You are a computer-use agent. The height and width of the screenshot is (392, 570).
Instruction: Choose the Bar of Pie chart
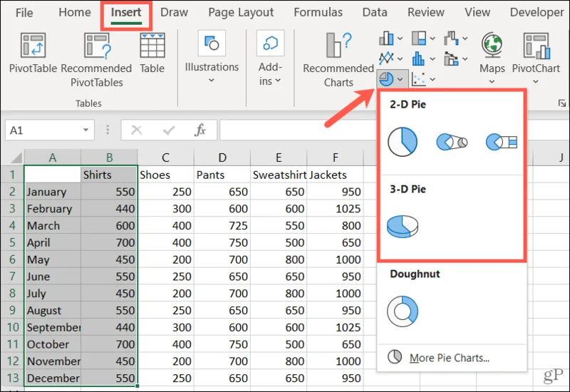click(502, 141)
